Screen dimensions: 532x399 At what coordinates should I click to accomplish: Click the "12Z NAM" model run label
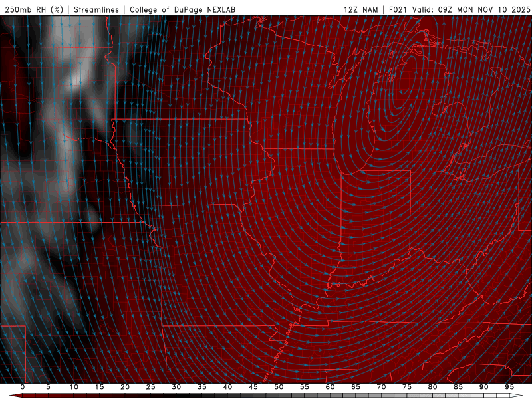(360, 9)
